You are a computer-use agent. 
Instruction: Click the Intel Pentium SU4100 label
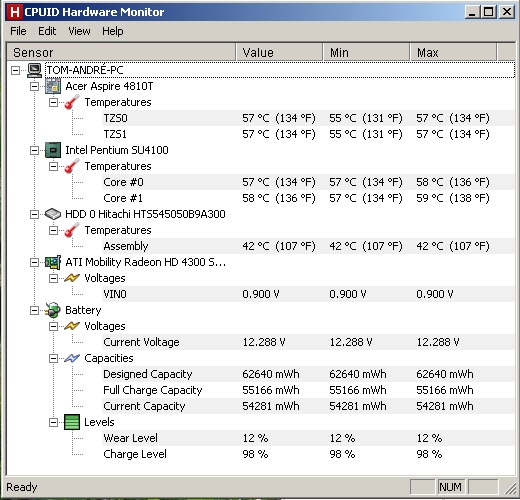click(x=117, y=150)
